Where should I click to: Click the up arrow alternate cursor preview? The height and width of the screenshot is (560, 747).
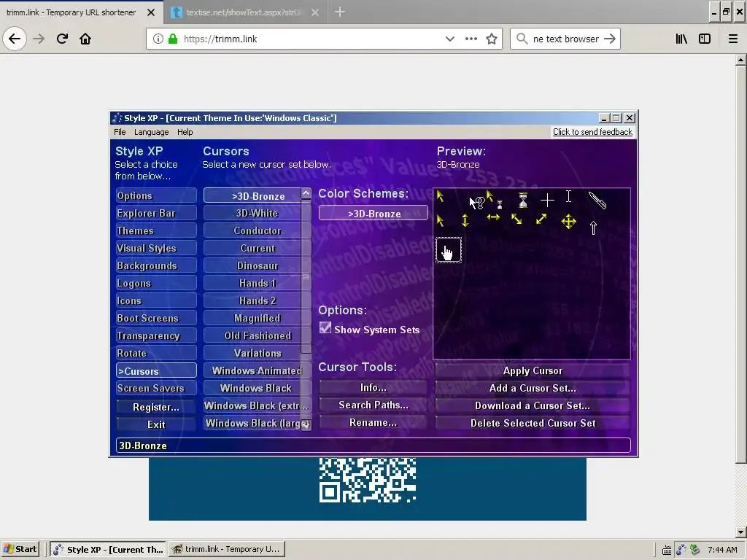pyautogui.click(x=593, y=228)
